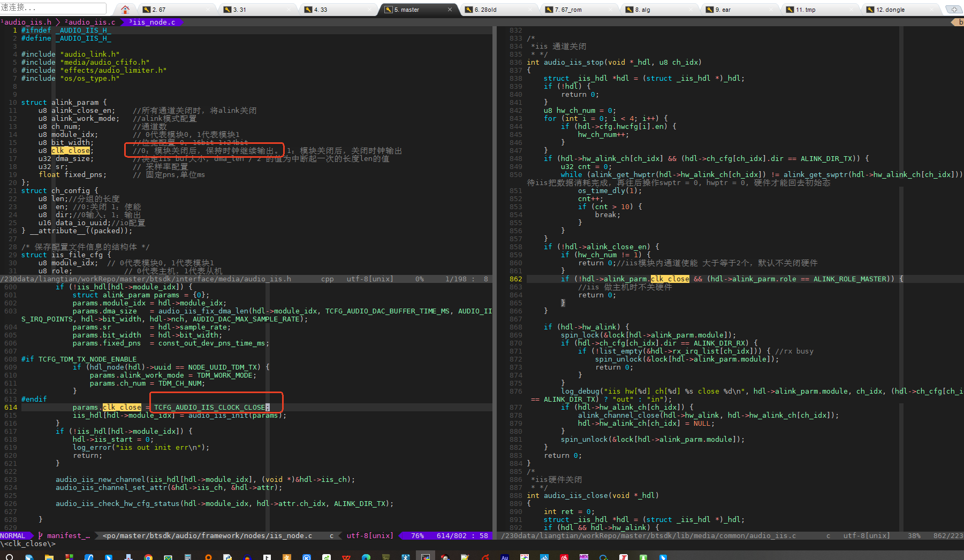Viewport: 964px width, 560px height.
Task: Open a new session tab with plus icon
Action: point(954,9)
